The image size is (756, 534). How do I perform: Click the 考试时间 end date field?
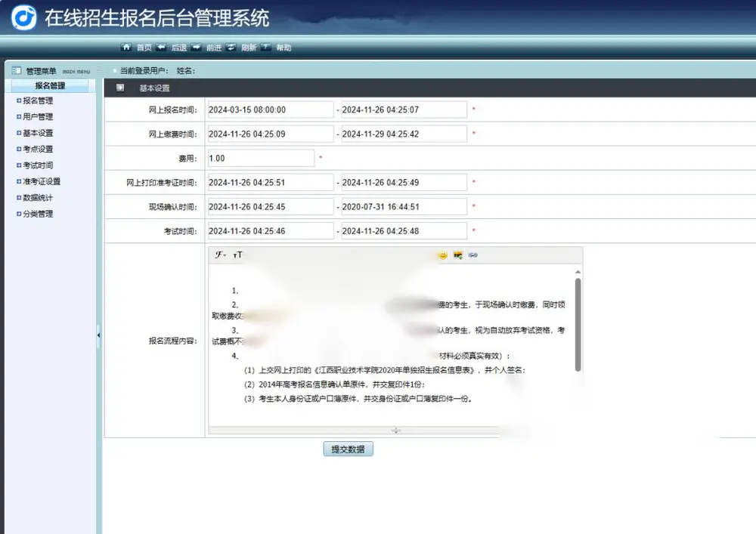404,231
